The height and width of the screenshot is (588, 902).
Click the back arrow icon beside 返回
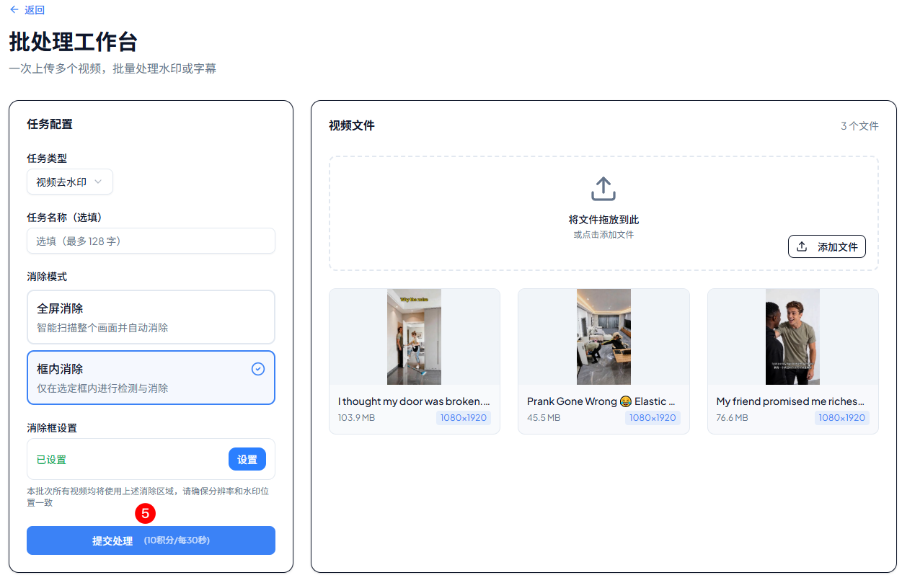coord(14,10)
